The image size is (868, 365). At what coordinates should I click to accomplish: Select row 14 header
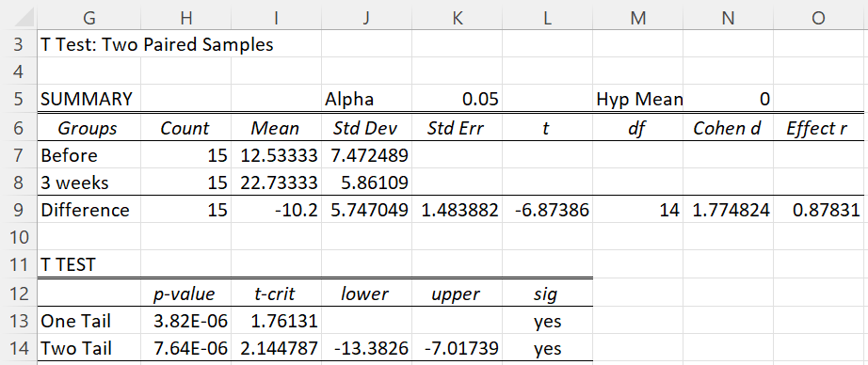pos(18,348)
